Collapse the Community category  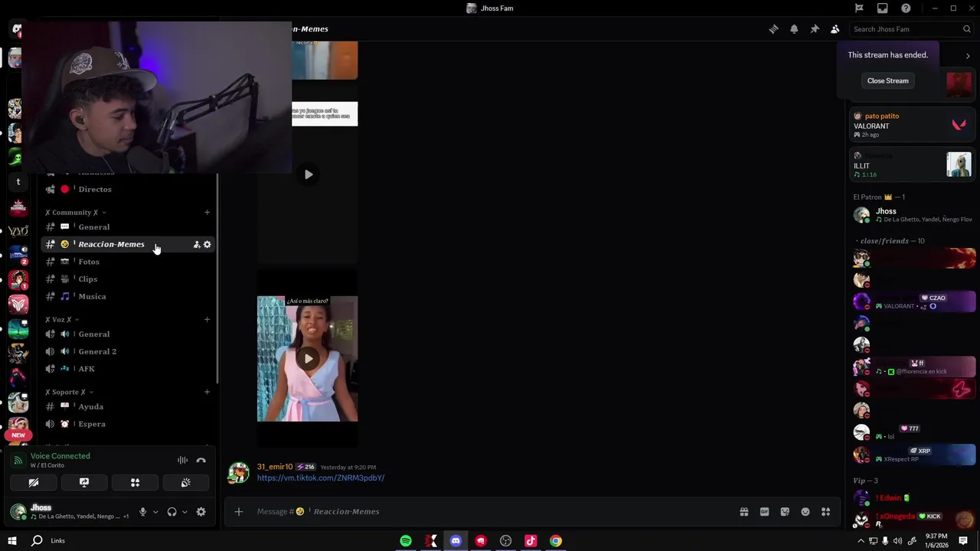tap(75, 212)
